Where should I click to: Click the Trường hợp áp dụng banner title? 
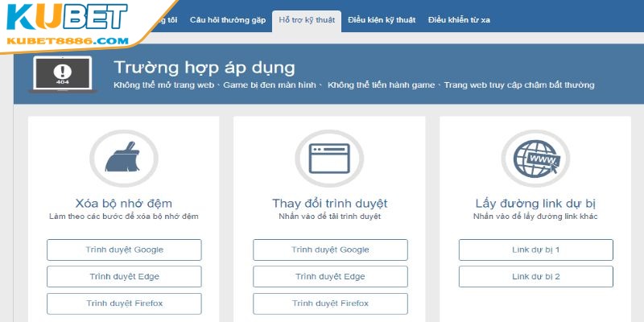204,68
